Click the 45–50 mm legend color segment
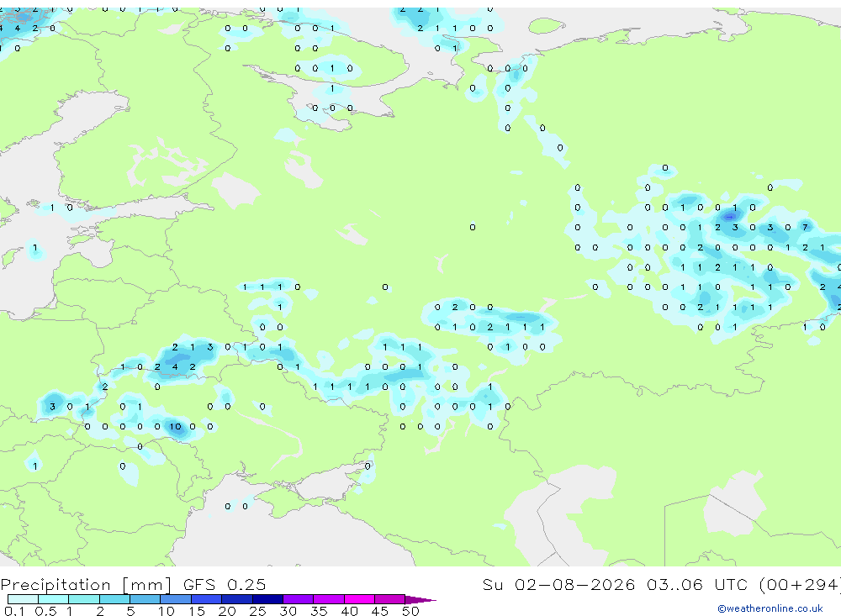This screenshot has height=616, width=841. point(390,599)
